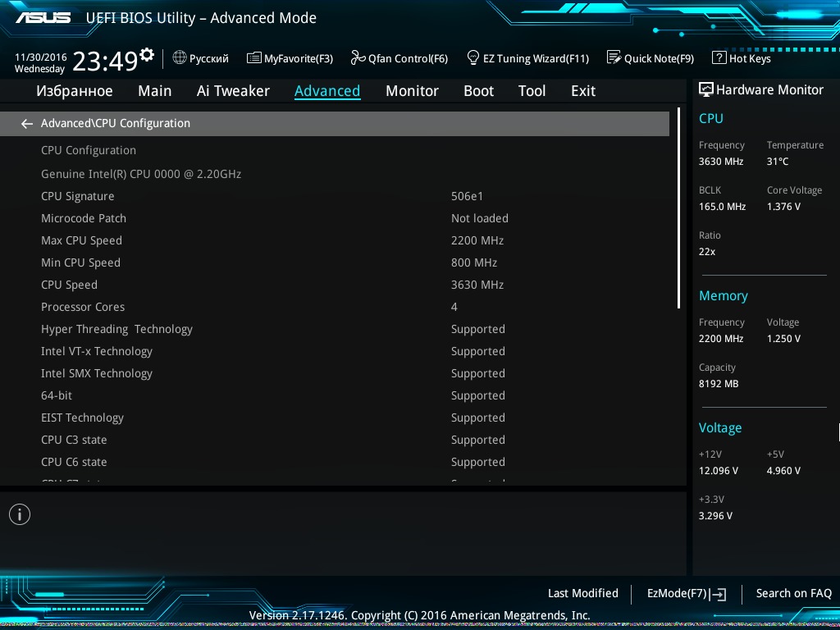Click the Not loaded microcode value
Viewport: 840px width, 630px height.
479,218
